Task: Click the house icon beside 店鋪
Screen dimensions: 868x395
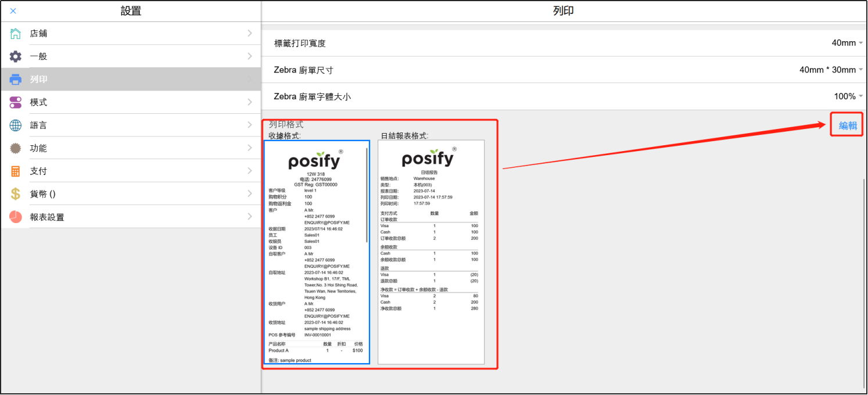Action: [x=16, y=34]
